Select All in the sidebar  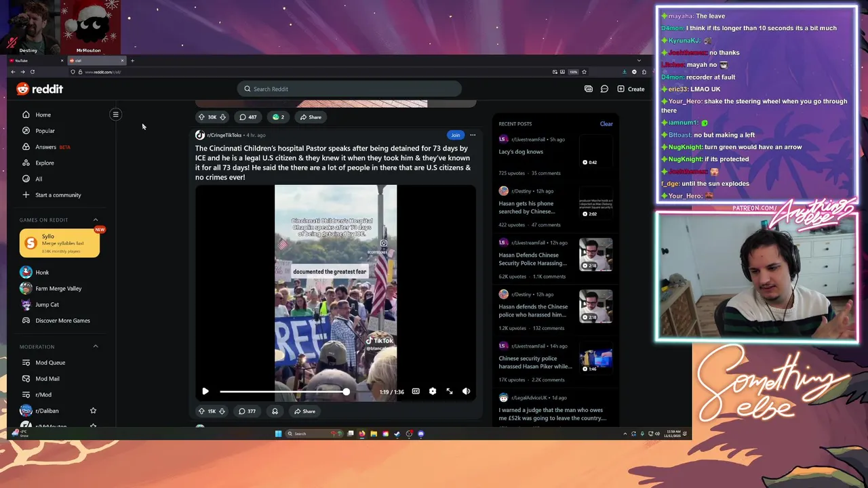[x=32, y=179]
